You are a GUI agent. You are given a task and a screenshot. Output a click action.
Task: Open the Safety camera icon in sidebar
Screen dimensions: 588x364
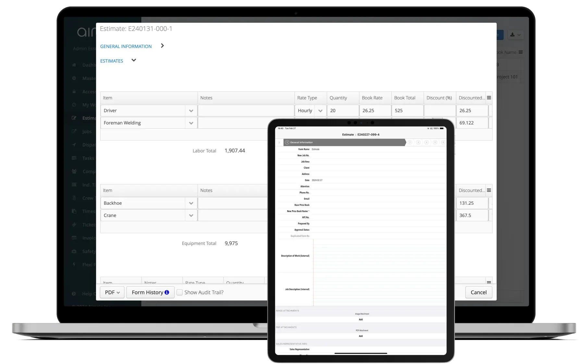click(x=74, y=251)
